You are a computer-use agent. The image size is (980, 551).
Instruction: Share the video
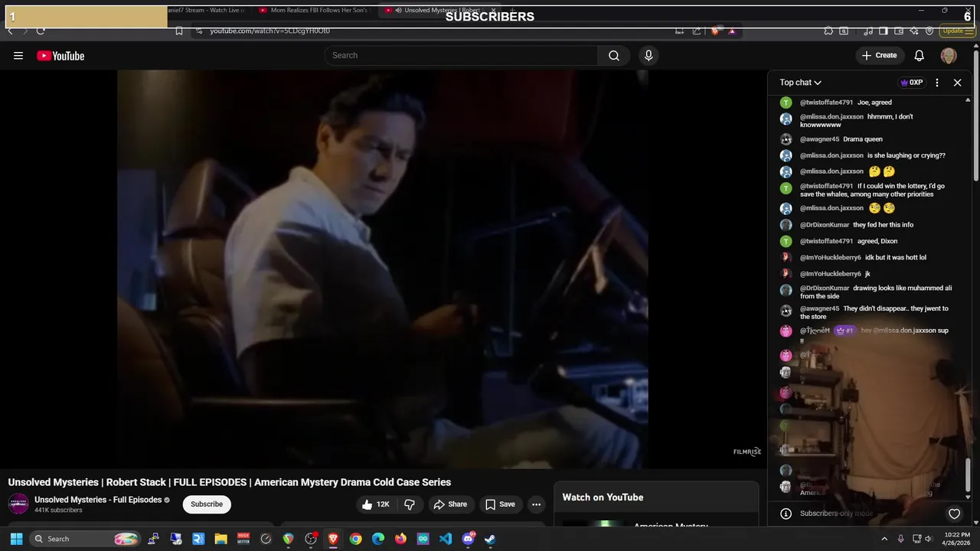point(450,504)
